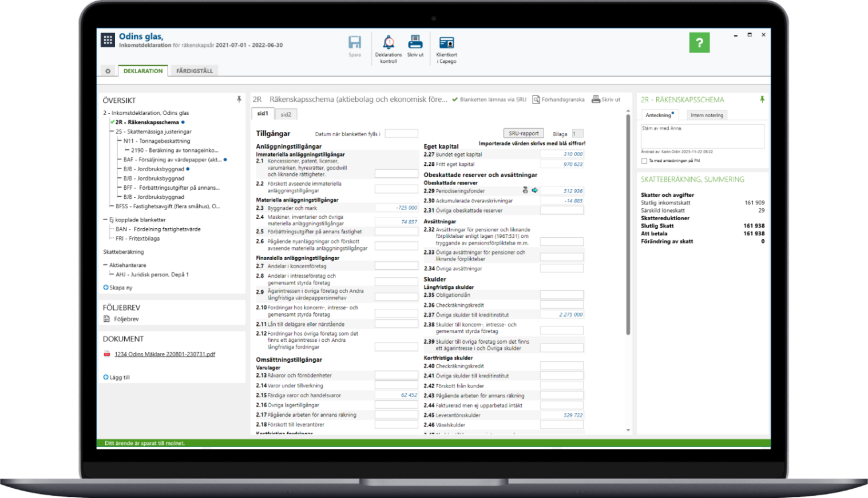Switch to the FÄRDIGSTÄLL tab
Screen dimensions: 868x498
[194, 71]
